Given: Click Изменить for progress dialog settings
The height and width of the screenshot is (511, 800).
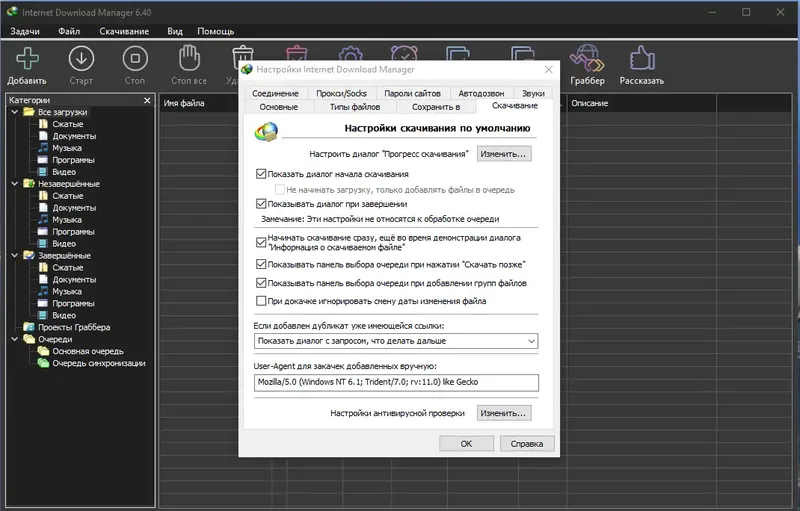Looking at the screenshot, I should (x=504, y=154).
